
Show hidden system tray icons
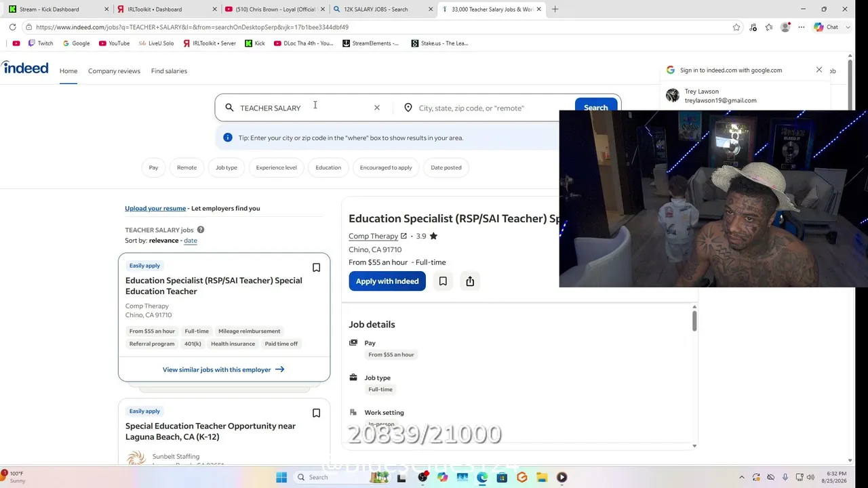coord(741,477)
